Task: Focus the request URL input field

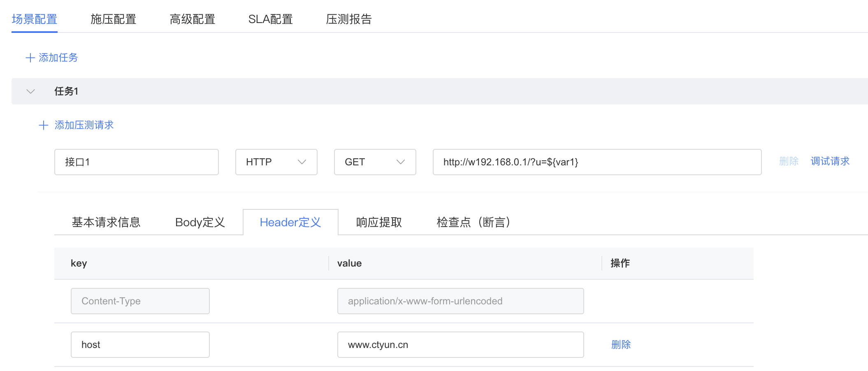Action: pos(596,162)
